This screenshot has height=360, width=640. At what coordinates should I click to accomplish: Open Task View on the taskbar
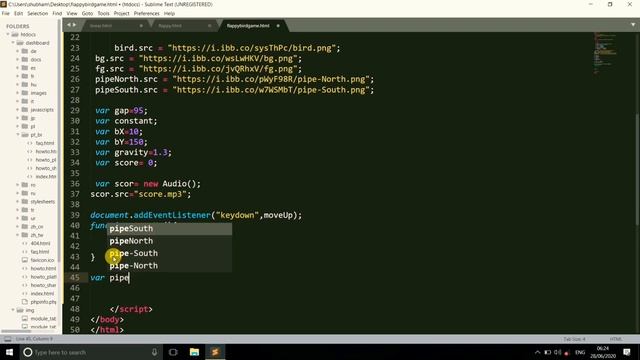pos(173,352)
